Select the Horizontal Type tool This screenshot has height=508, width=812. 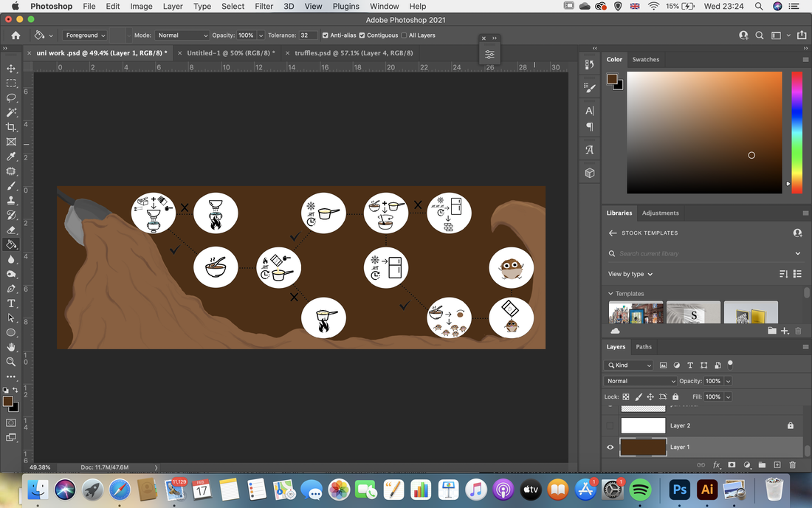[x=11, y=303]
